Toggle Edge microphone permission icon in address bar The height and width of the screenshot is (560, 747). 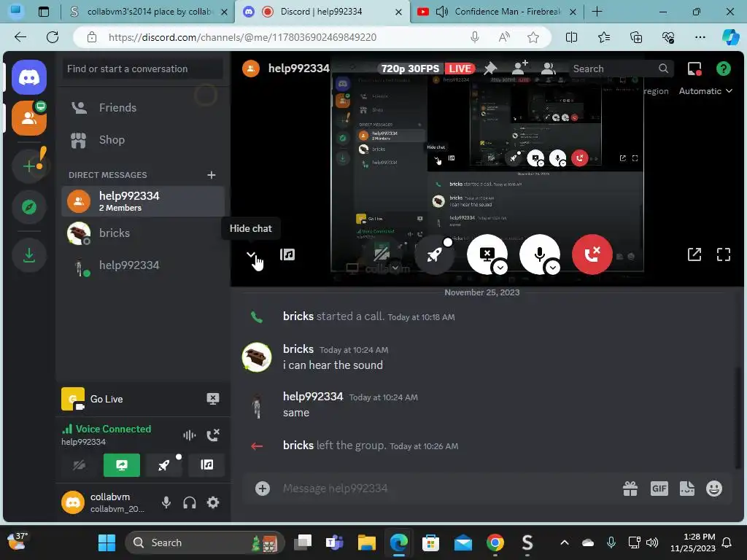tap(474, 37)
